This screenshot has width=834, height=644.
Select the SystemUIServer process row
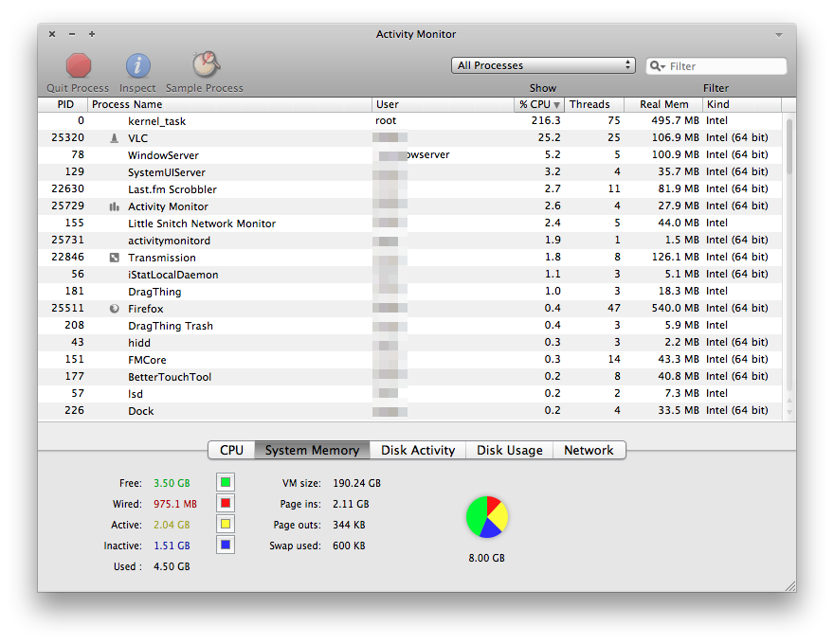[410, 172]
